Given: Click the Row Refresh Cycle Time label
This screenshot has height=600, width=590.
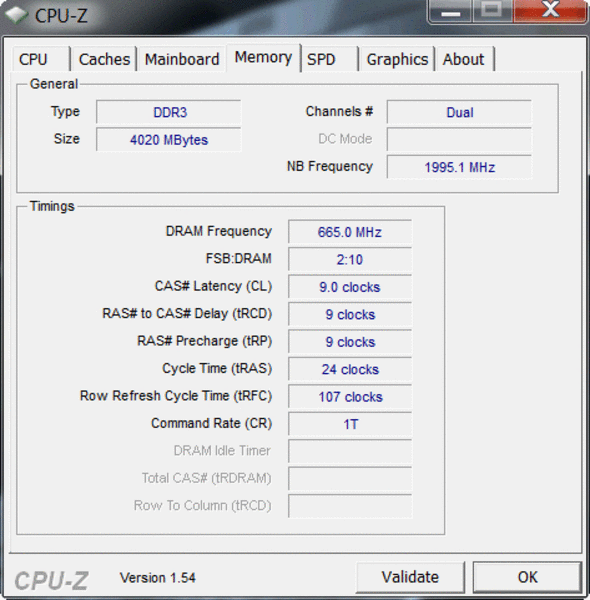Looking at the screenshot, I should pos(176,396).
